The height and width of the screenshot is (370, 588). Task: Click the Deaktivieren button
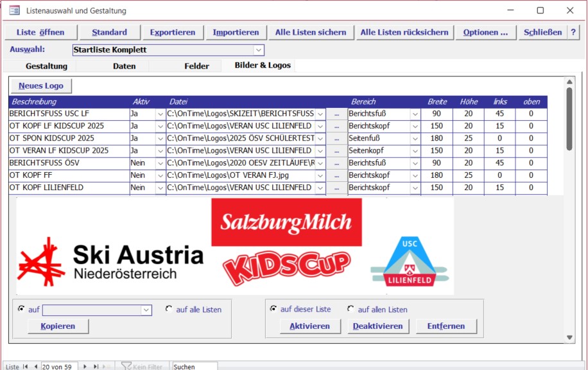[x=377, y=326]
